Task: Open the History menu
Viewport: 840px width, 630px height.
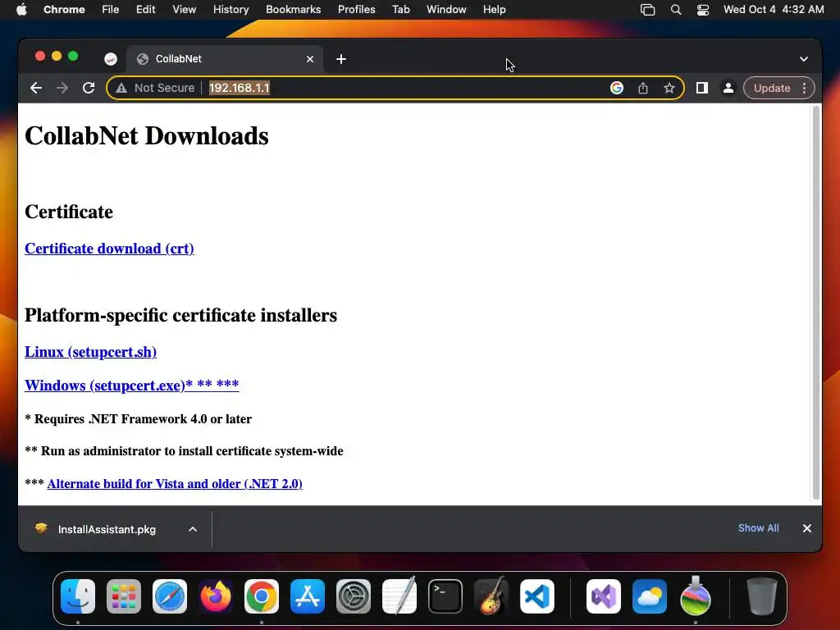Action: pos(231,10)
